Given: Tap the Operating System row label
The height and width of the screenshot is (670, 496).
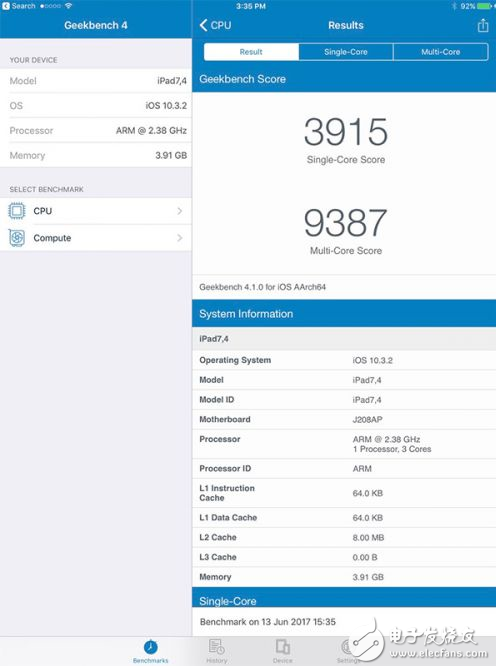Looking at the screenshot, I should pyautogui.click(x=235, y=360).
